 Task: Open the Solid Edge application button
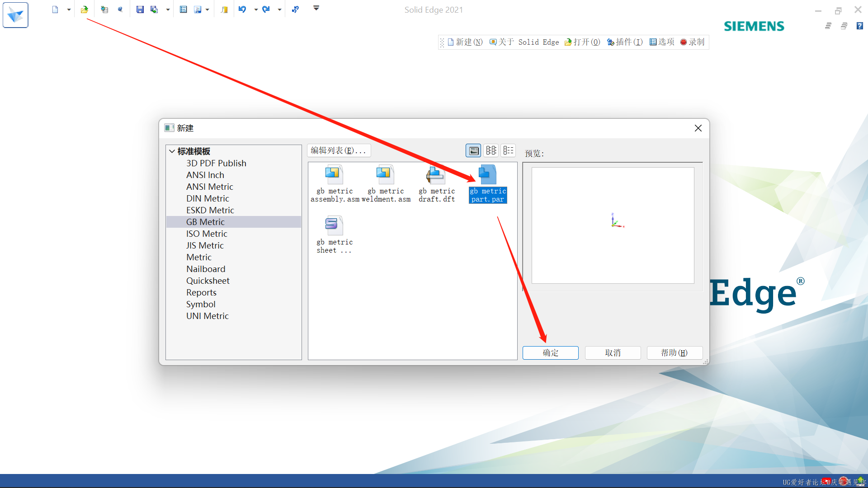coord(15,15)
